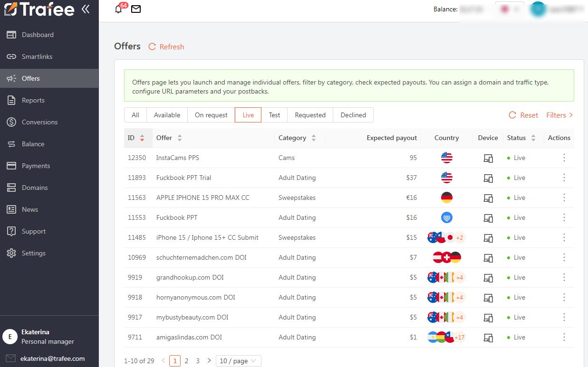Go to previous page arrow in pagination
This screenshot has height=367, width=588.
coord(164,361)
